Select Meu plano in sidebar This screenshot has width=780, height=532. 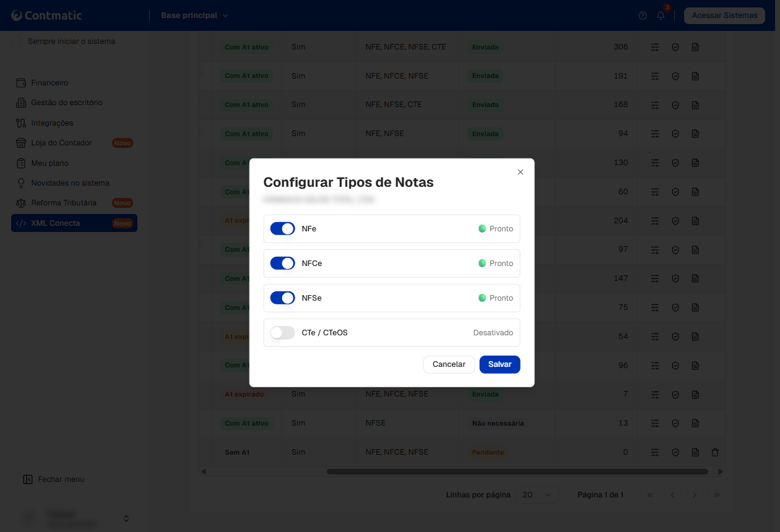point(50,163)
